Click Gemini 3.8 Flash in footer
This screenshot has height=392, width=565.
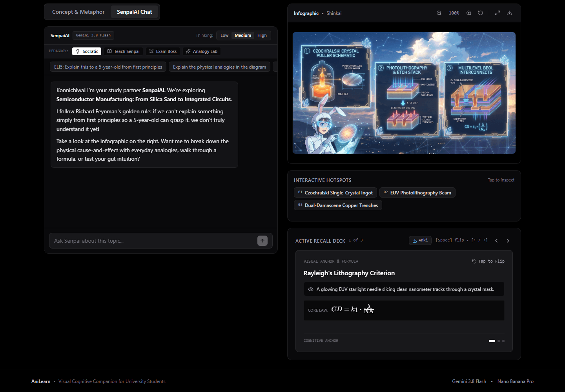click(x=469, y=381)
